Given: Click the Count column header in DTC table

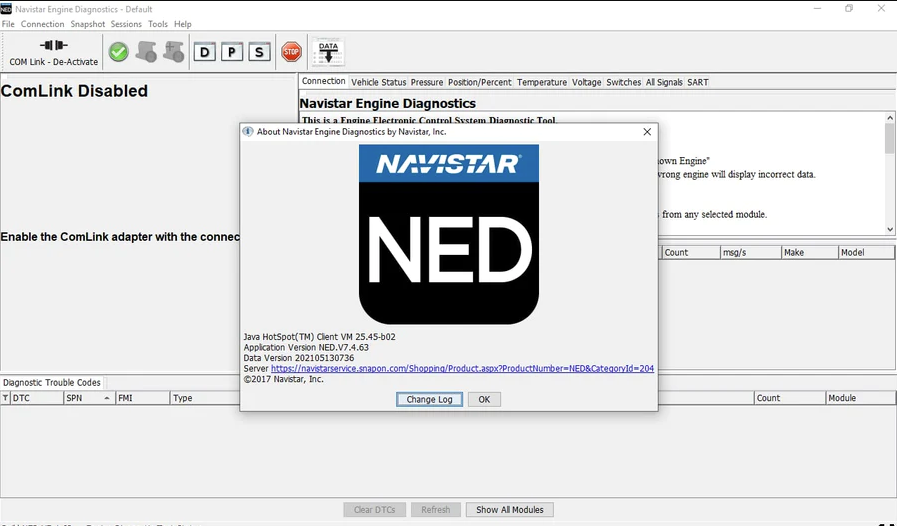Looking at the screenshot, I should pyautogui.click(x=790, y=398).
